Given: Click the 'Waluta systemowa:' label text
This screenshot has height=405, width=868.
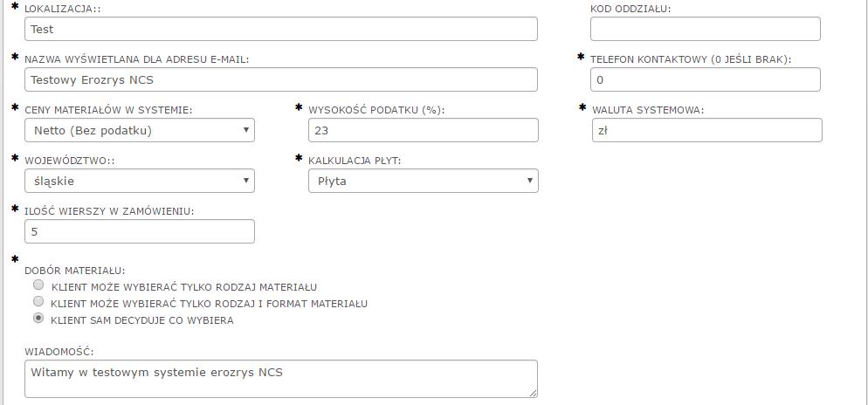Looking at the screenshot, I should (647, 110).
